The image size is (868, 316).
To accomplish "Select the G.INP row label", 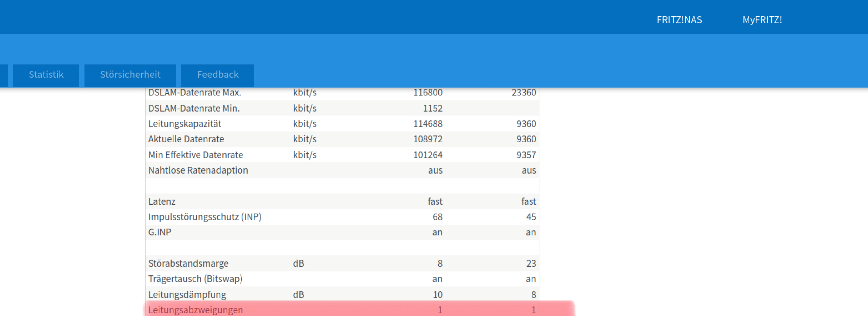I will 160,233.
